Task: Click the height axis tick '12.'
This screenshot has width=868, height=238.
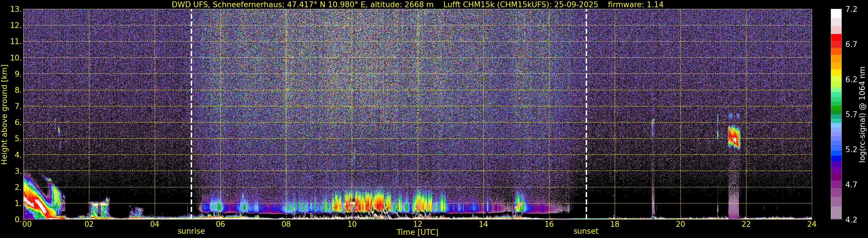Action: (x=16, y=25)
